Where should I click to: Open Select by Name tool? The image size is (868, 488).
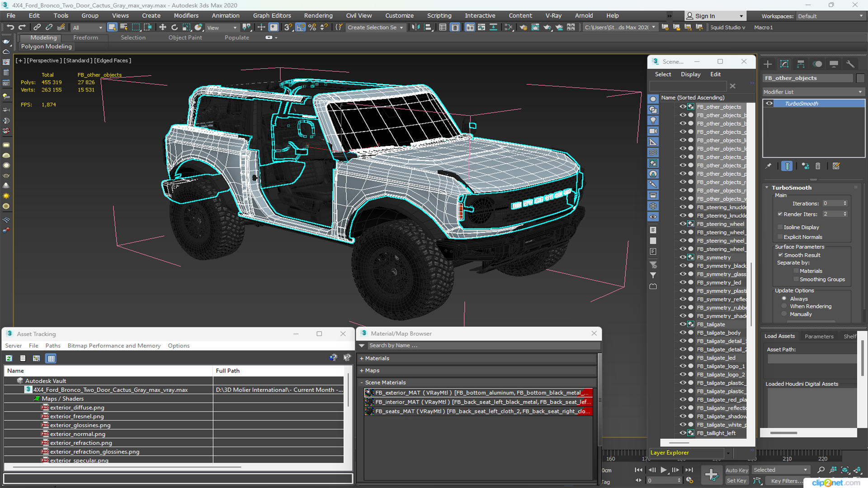[123, 28]
